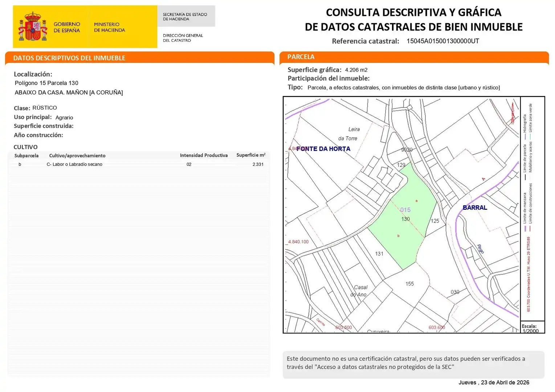Click parcel 130 label on the map

(405, 219)
